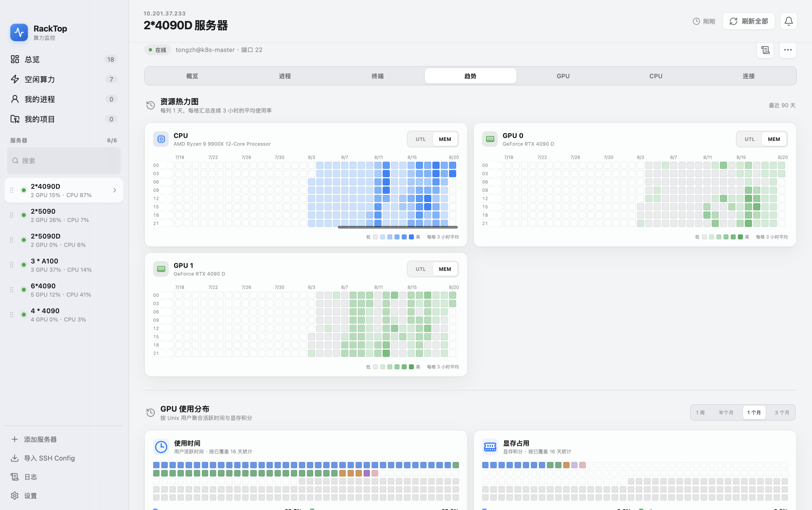Image resolution: width=812 pixels, height=510 pixels.
Task: Click the 我的项目 folder icon
Action: click(15, 119)
